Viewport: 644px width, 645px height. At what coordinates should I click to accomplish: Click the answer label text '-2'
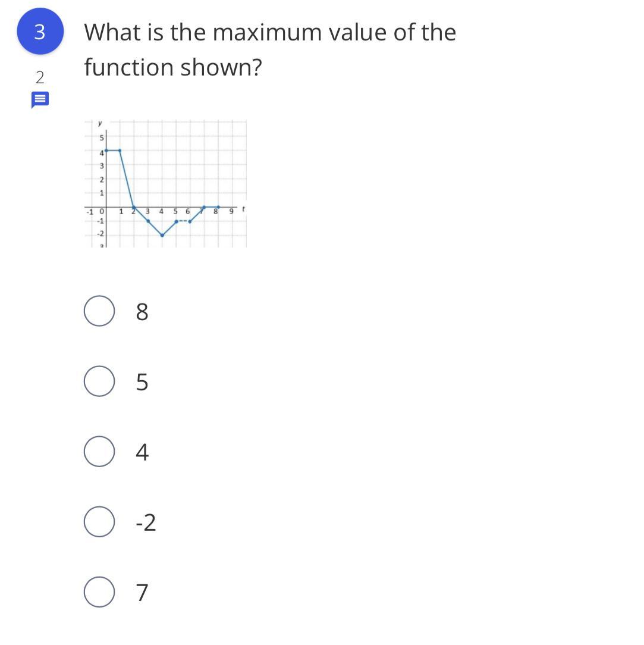pyautogui.click(x=146, y=522)
